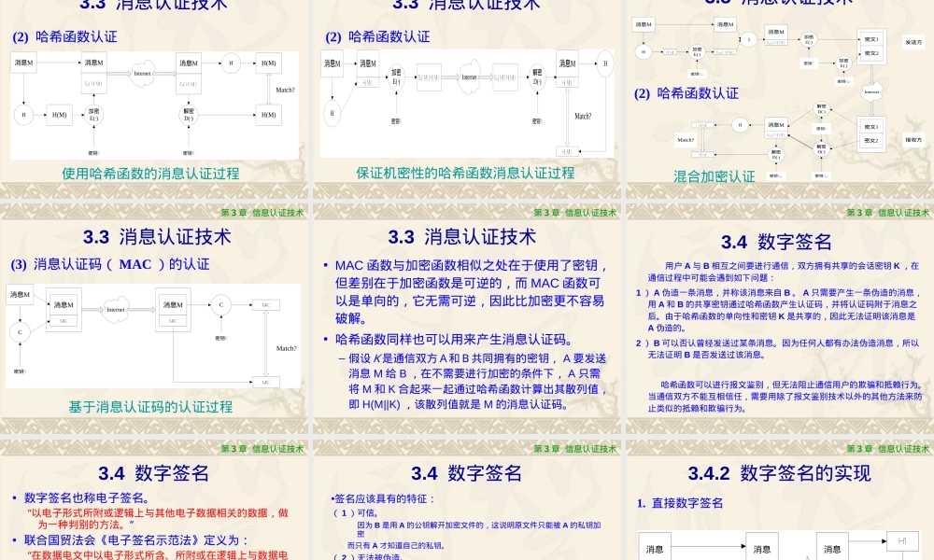
Task: Open the 3.4 数字签名 slide about 用户 A 与 B
Action: (780, 319)
